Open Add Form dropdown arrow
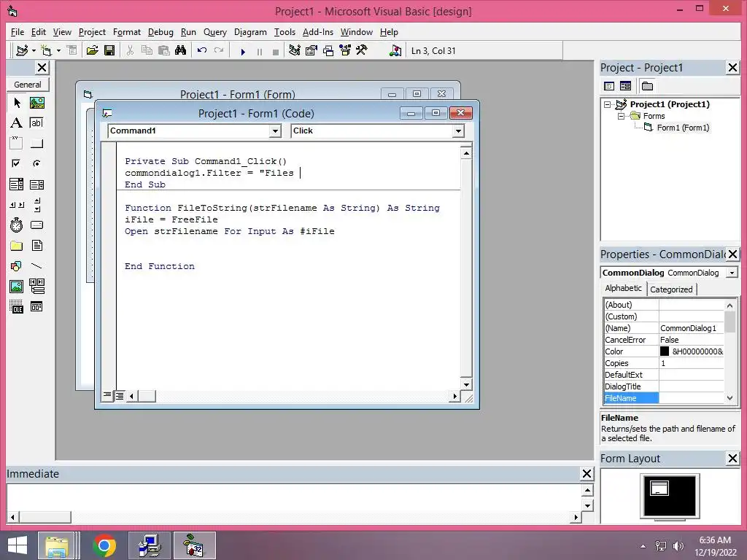The width and height of the screenshot is (747, 560). (x=58, y=50)
